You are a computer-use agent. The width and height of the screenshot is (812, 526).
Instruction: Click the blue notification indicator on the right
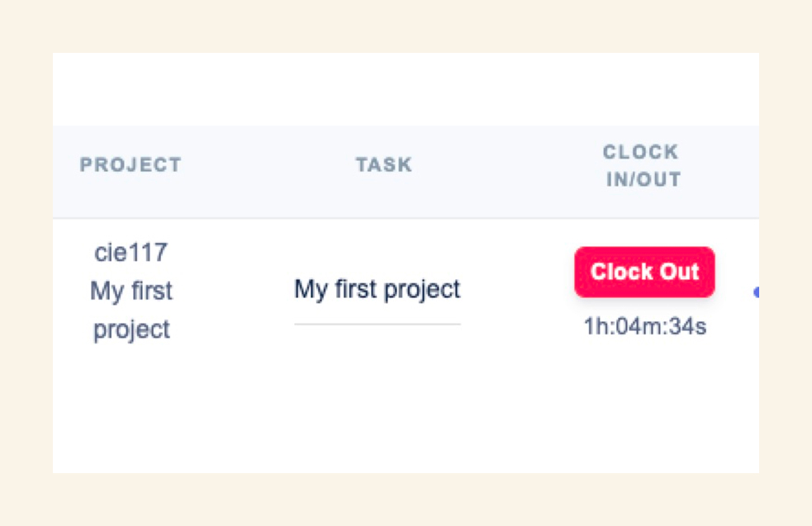coord(757,293)
